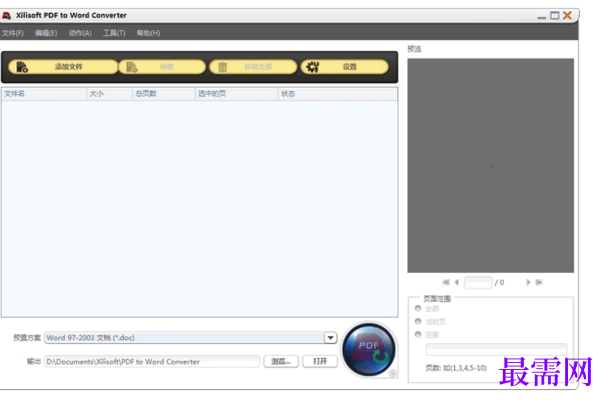
Task: Go to last preview page icon
Action: 539,282
